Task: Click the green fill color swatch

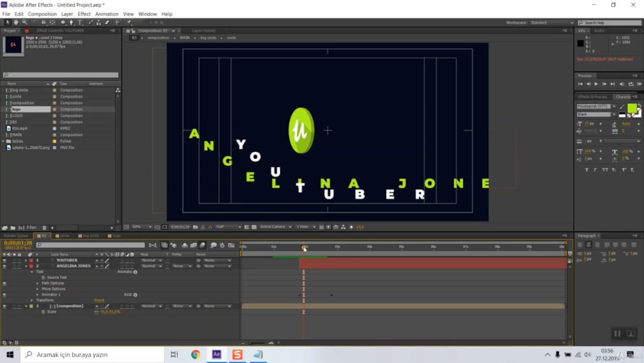Action: click(x=631, y=108)
